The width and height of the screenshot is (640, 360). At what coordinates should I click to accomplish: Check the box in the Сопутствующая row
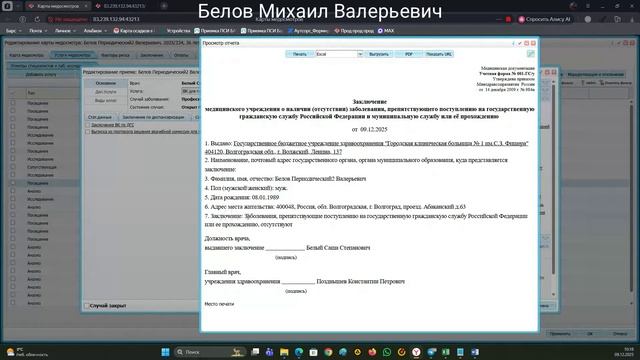13,167
